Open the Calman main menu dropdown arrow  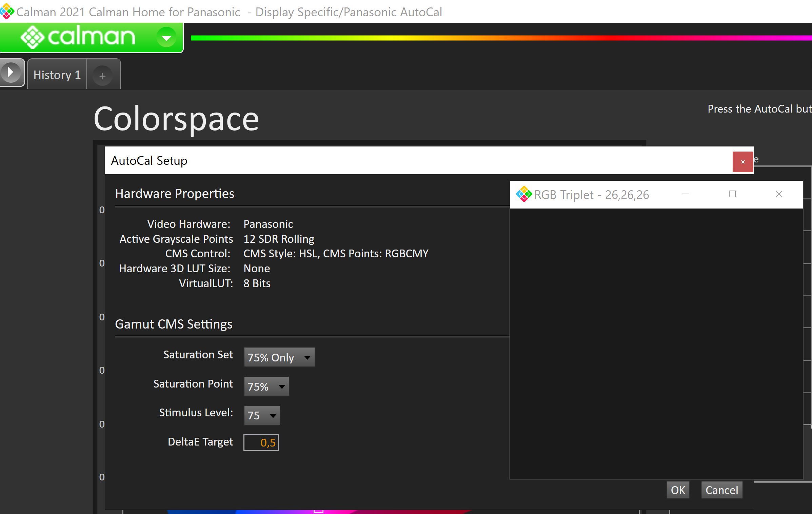click(x=166, y=37)
